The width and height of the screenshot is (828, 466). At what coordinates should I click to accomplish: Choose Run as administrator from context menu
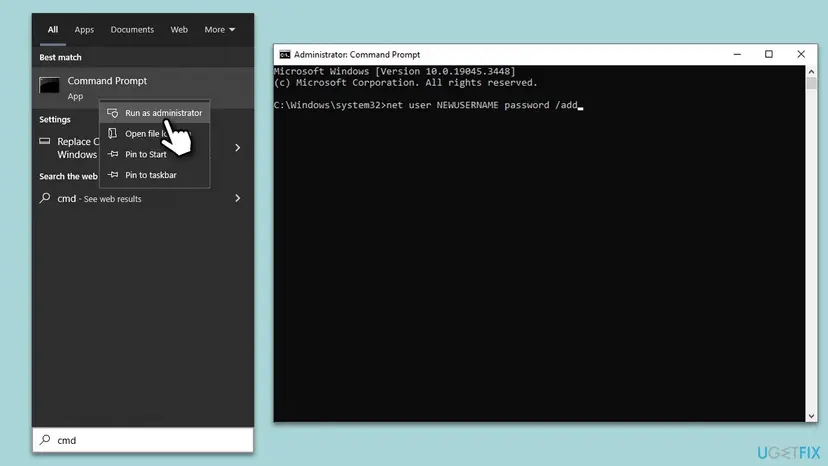click(155, 113)
